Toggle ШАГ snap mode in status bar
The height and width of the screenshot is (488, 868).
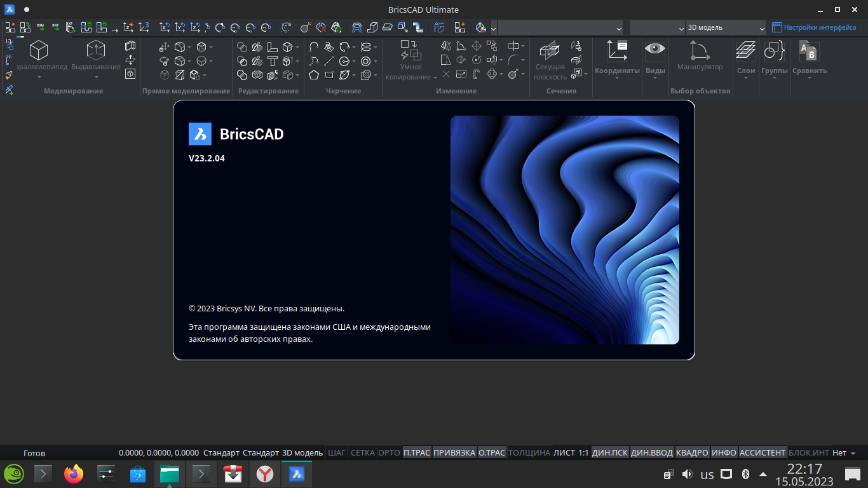(x=336, y=453)
